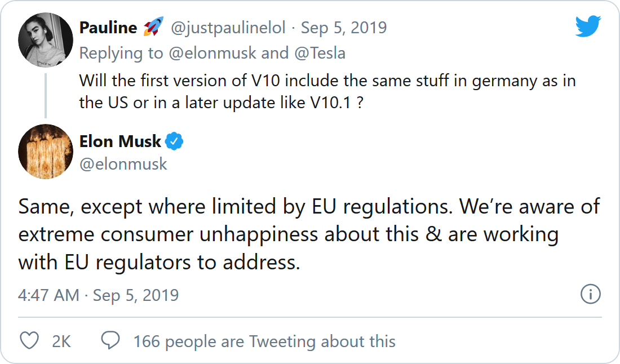Like the tweet with the heart icon
620x364 pixels.
[x=29, y=341]
